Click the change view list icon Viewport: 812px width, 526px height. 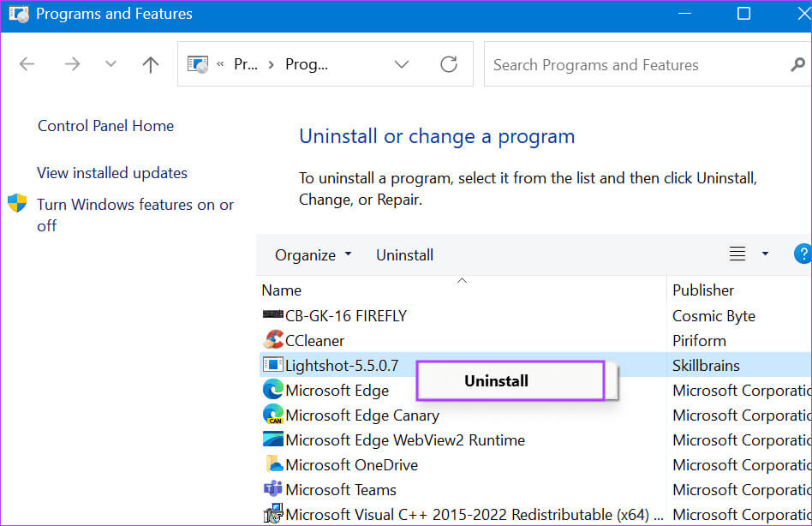pos(737,254)
